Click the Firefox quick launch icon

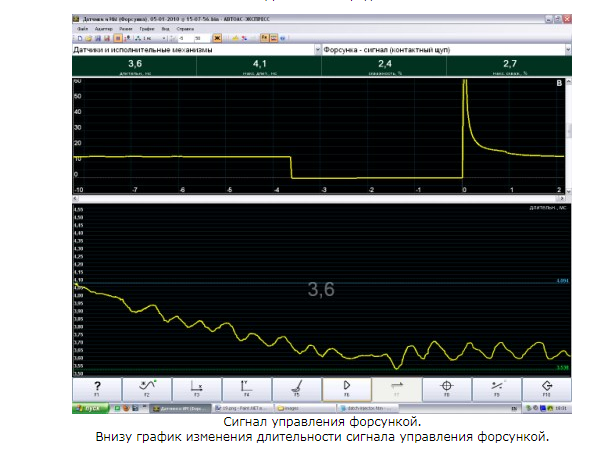[x=126, y=408]
